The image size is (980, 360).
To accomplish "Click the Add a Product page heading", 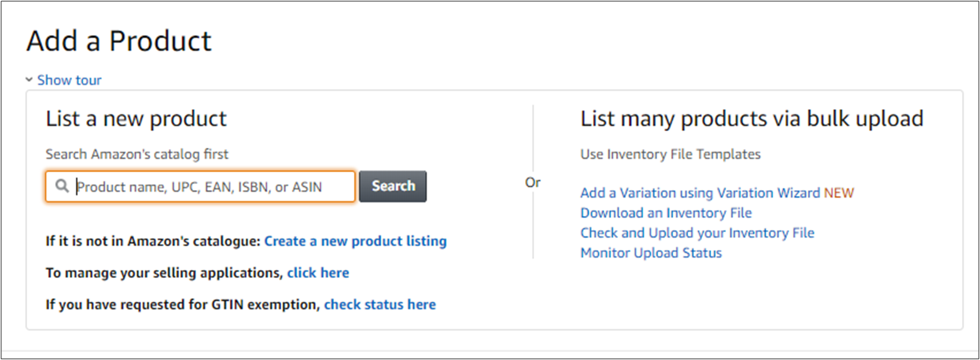I will click(x=119, y=42).
